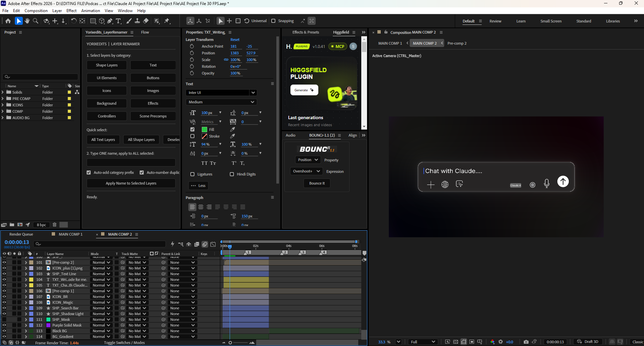The width and height of the screenshot is (644, 346).
Task: Click the Project panel search field
Action: pyautogui.click(x=40, y=77)
